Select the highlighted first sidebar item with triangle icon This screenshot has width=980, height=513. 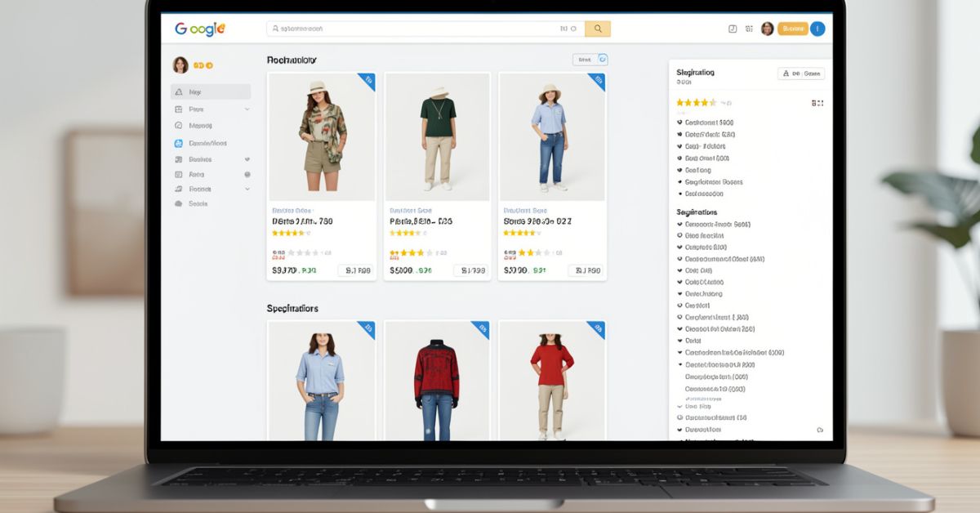point(212,92)
